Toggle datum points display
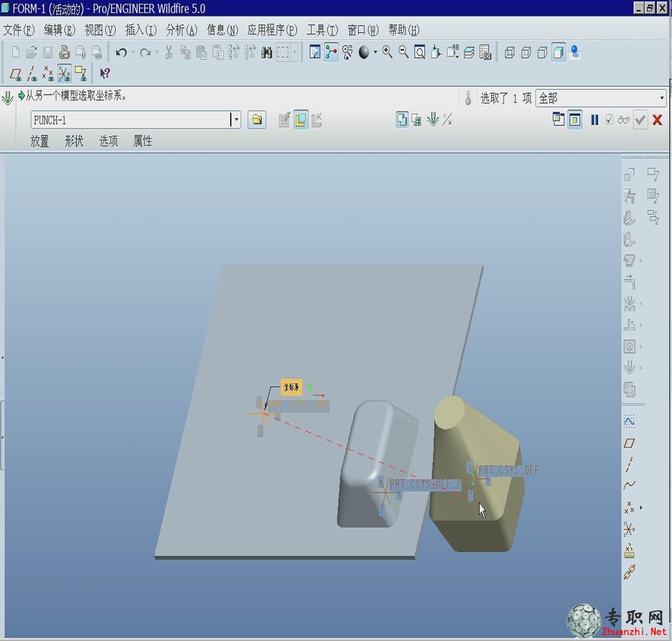Screen dimensions: 672x641 coord(48,74)
